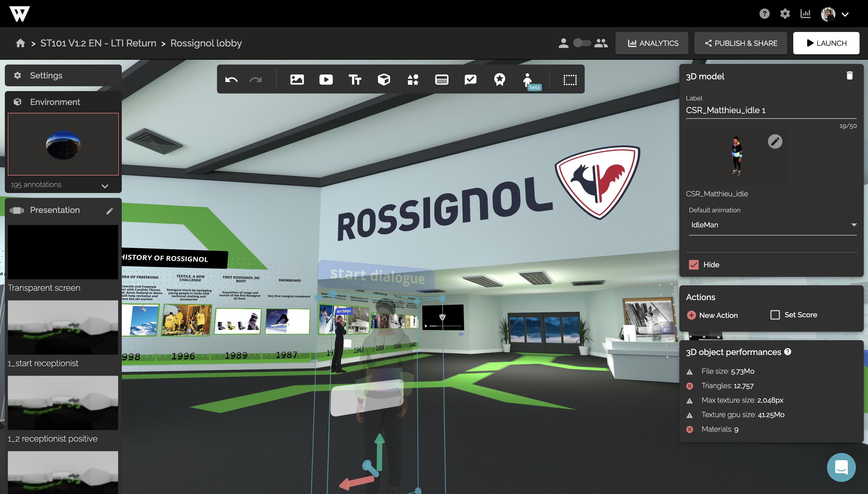Delete the 3D model with trash icon
This screenshot has height=494, width=868.
click(x=849, y=76)
